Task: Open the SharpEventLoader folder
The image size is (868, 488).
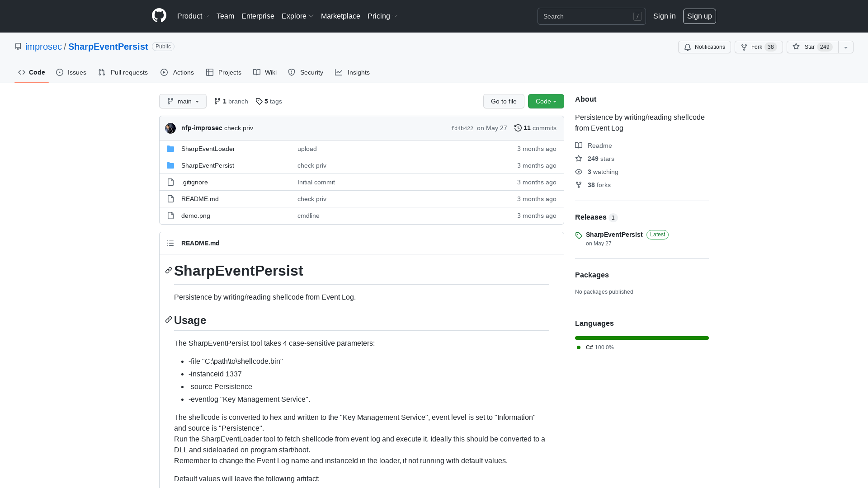Action: coord(208,149)
